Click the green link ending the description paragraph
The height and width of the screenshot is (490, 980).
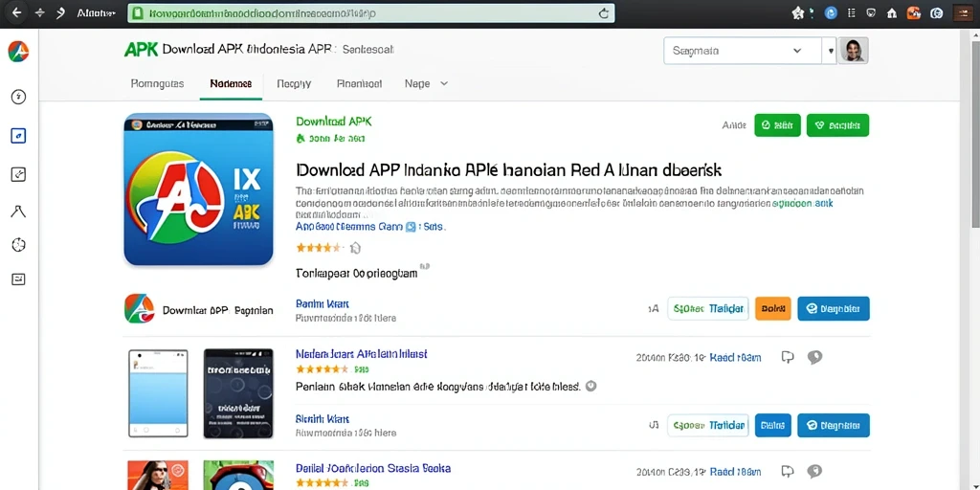coord(803,204)
